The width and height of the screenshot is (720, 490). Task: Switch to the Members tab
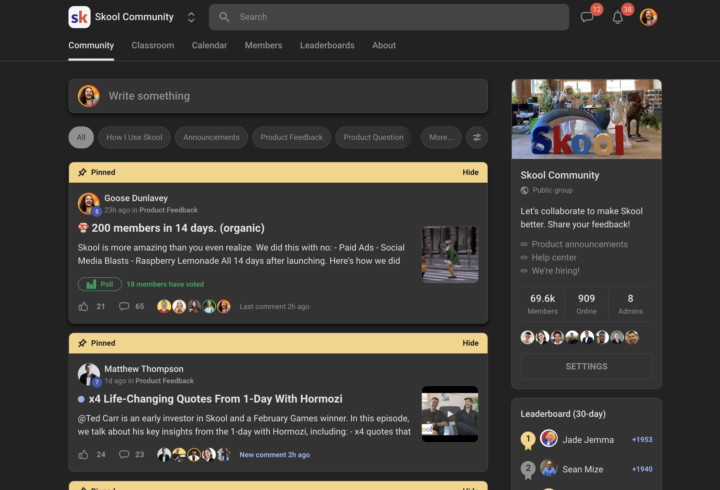[x=264, y=45]
